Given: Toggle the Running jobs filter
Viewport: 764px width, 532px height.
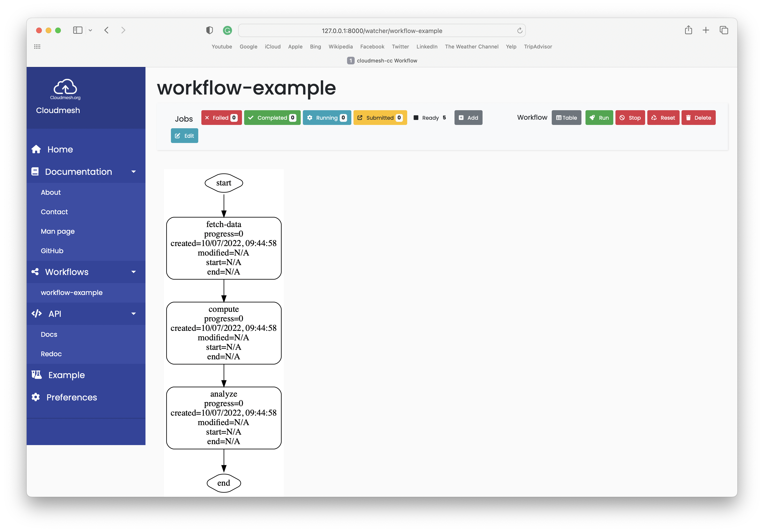Looking at the screenshot, I should point(327,118).
